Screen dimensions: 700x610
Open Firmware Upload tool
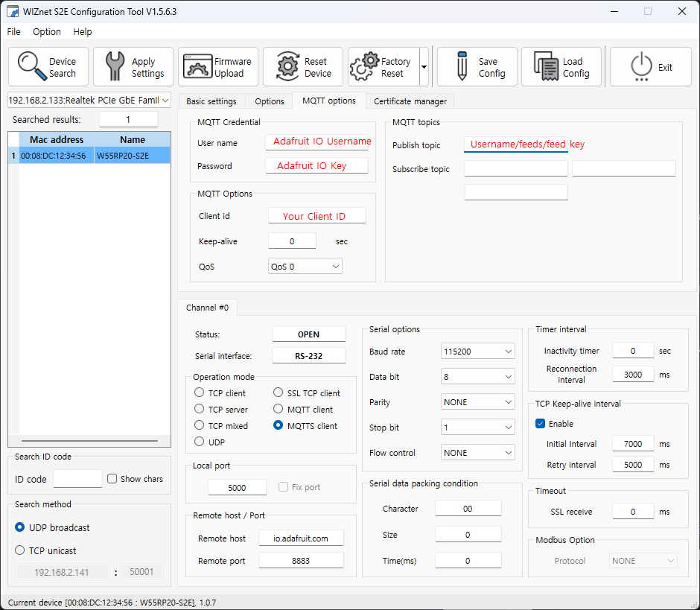tap(218, 67)
